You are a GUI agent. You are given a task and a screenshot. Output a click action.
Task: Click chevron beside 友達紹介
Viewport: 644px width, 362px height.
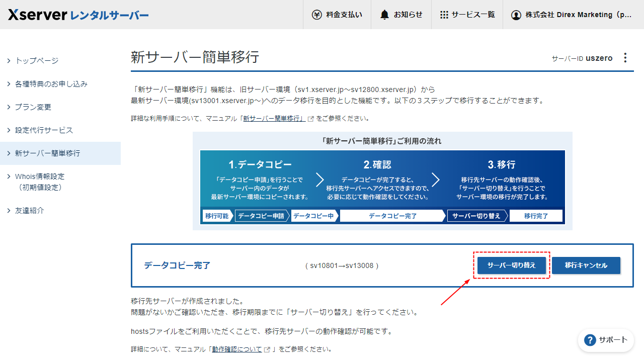point(9,211)
